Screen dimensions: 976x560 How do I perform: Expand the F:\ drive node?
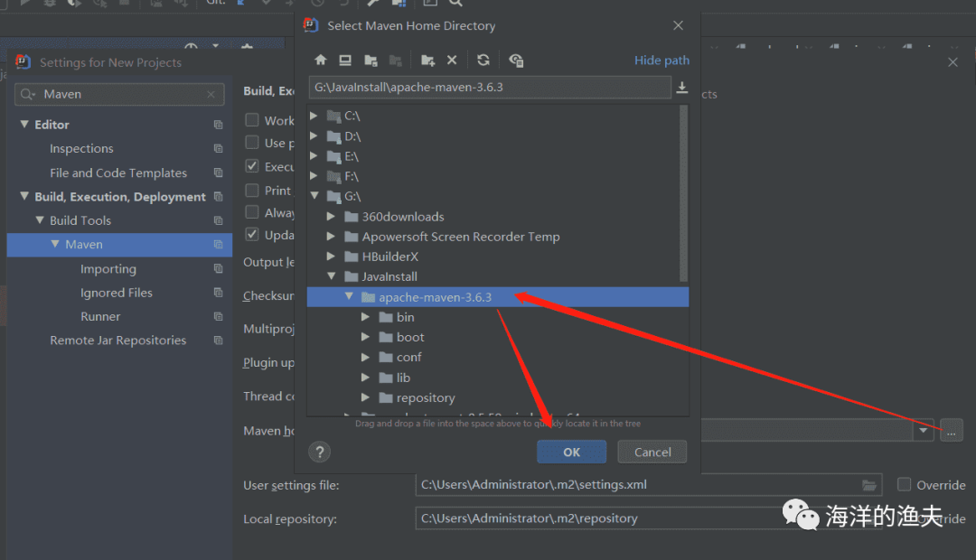click(x=314, y=175)
